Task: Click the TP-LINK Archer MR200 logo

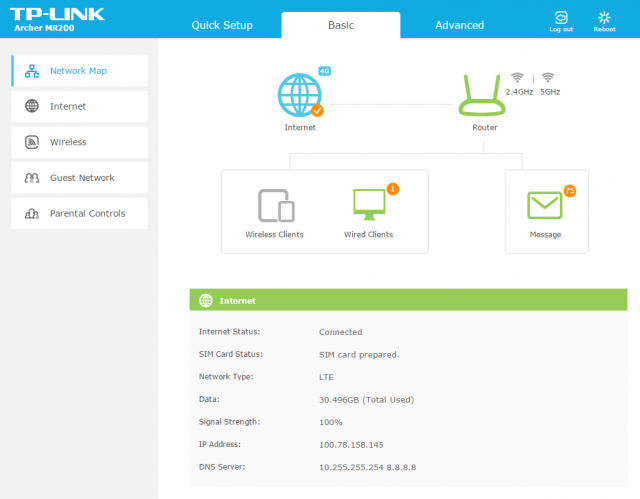Action: point(56,19)
